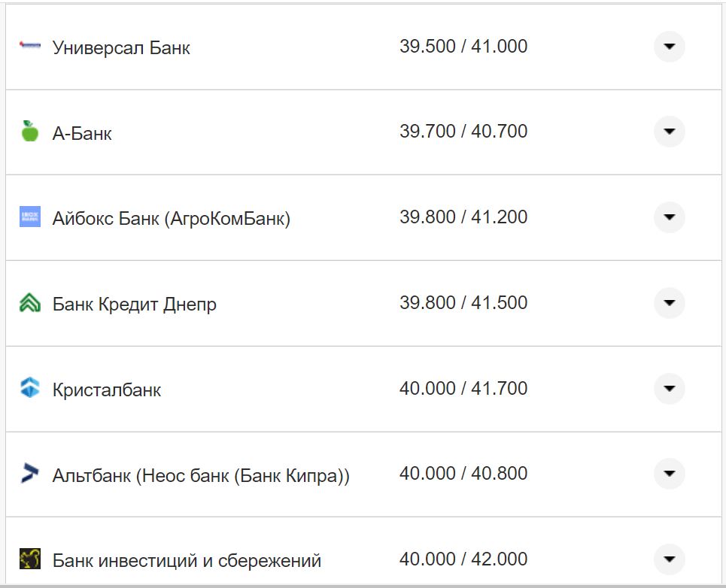Screen dimensions: 726x588
Task: Expand Банк Кредит Днепр information
Action: click(x=669, y=303)
